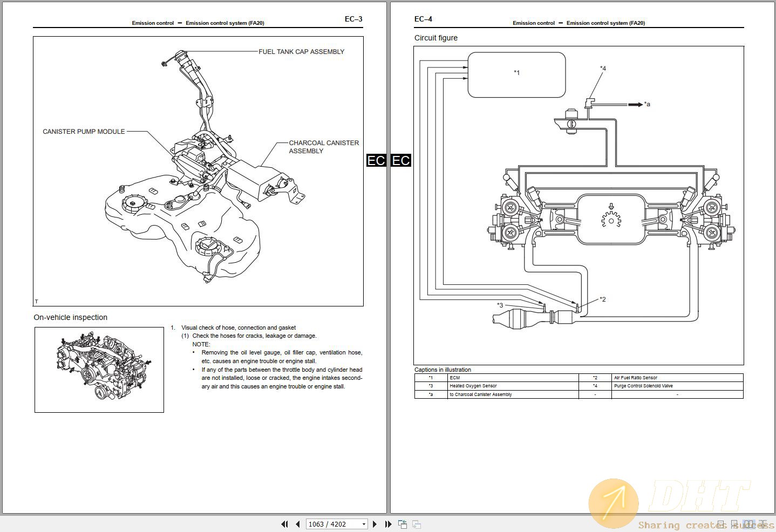Click the "*1" label inside the ECM box
Viewport: 776px width, 532px height.
click(x=516, y=73)
